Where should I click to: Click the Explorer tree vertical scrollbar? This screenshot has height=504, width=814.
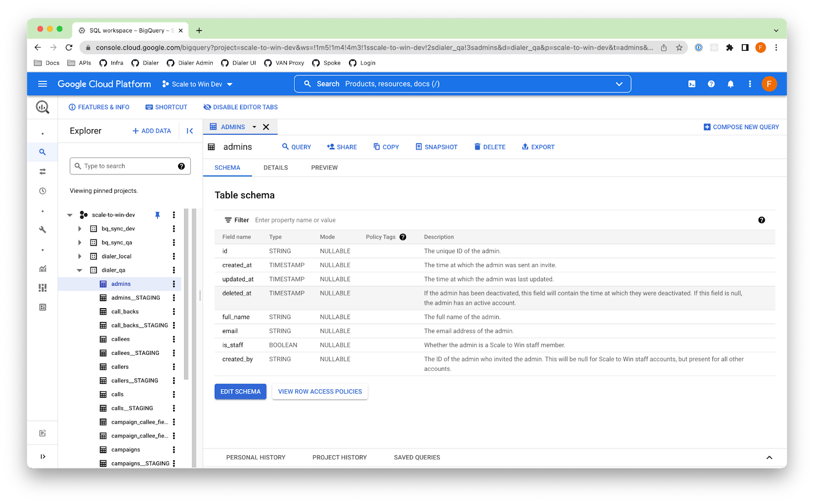click(x=186, y=294)
